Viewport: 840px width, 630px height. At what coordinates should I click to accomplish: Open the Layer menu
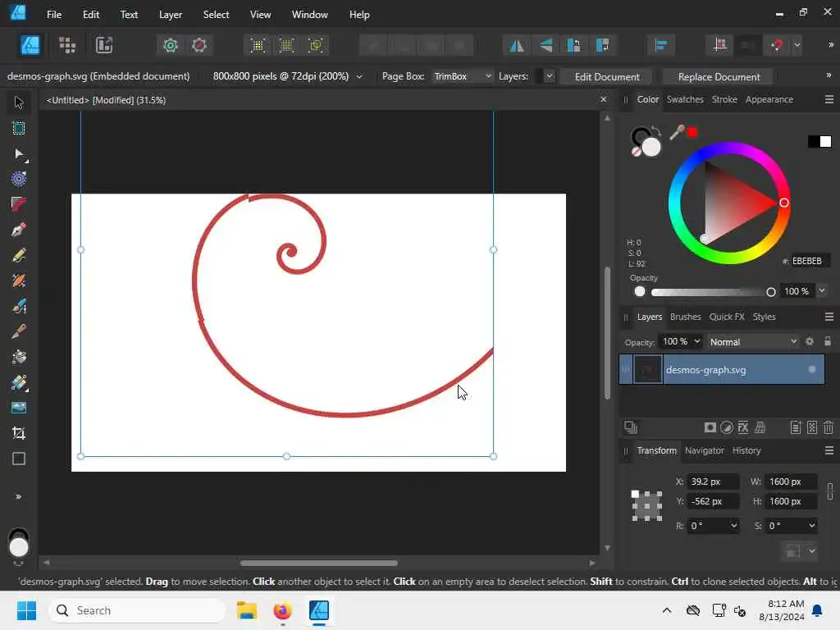click(171, 15)
